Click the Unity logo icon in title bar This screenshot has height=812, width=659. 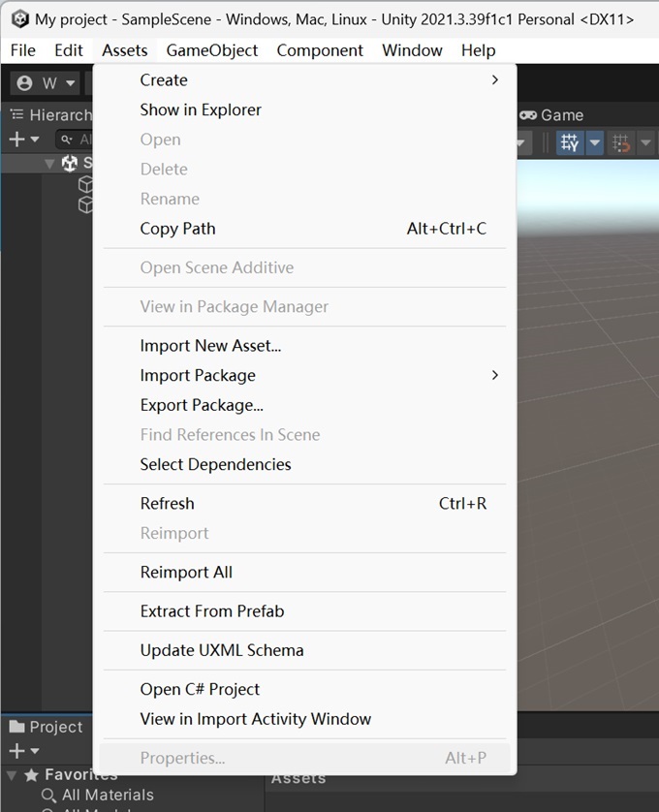[19, 19]
